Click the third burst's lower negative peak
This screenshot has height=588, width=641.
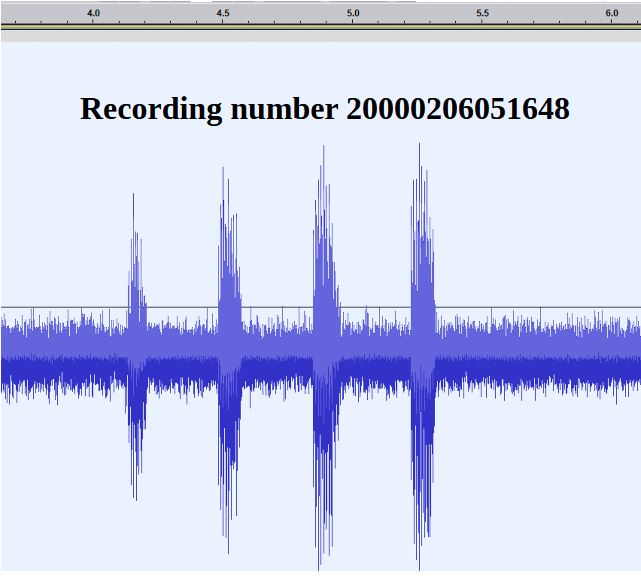click(320, 566)
